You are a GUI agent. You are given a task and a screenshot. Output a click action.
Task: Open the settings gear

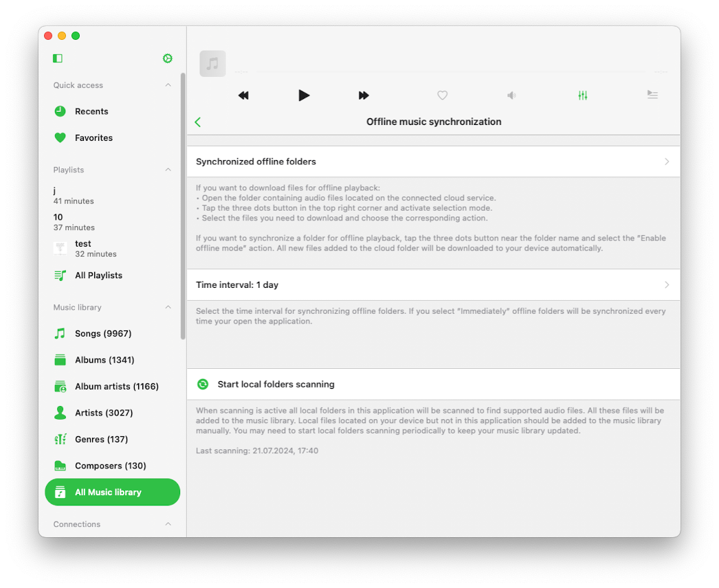click(167, 58)
